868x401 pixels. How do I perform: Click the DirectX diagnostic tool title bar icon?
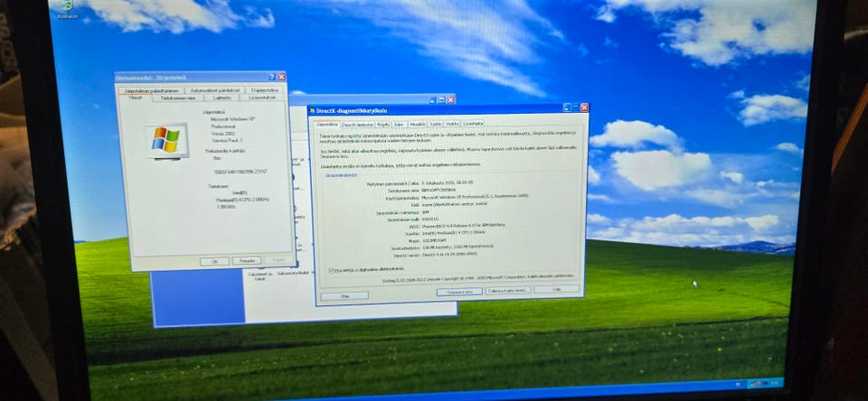click(312, 110)
